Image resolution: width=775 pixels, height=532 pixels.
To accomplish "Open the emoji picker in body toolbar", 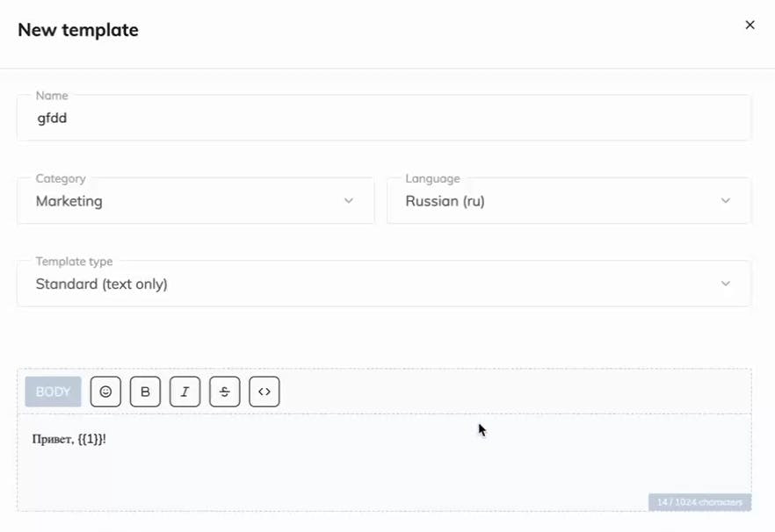I will coord(105,392).
